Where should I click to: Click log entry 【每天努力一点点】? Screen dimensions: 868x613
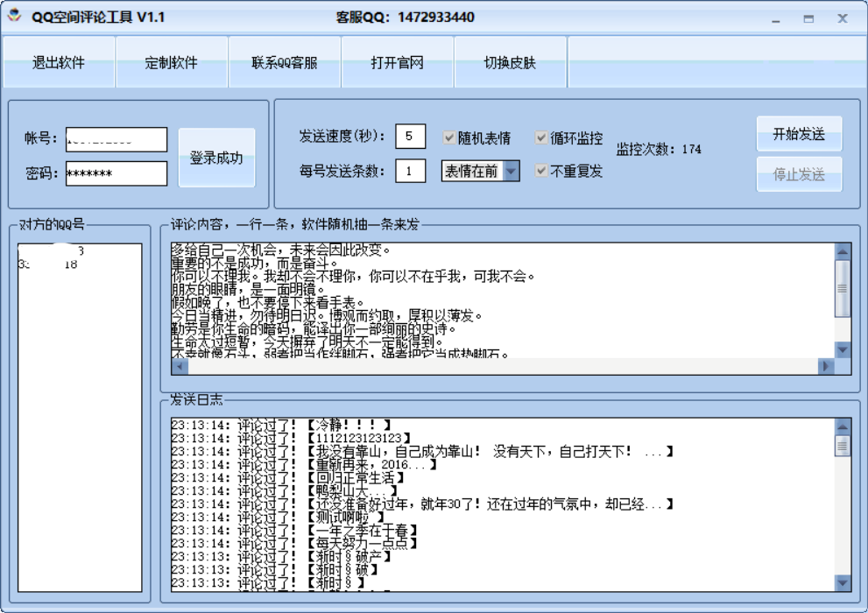pos(294,543)
